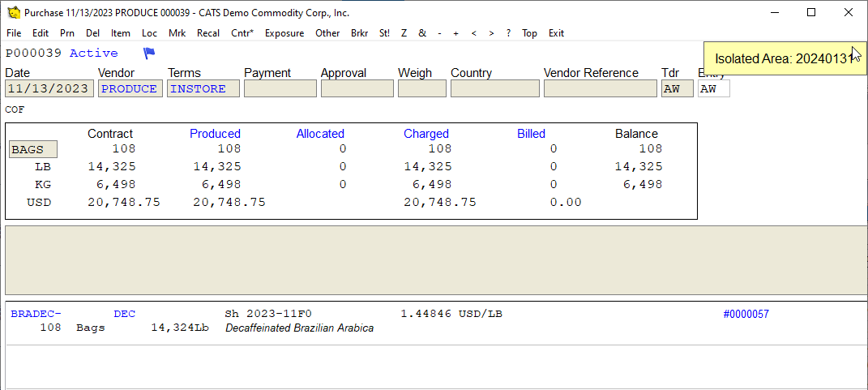Open the Exposure menu
This screenshot has height=390, width=868.
284,33
